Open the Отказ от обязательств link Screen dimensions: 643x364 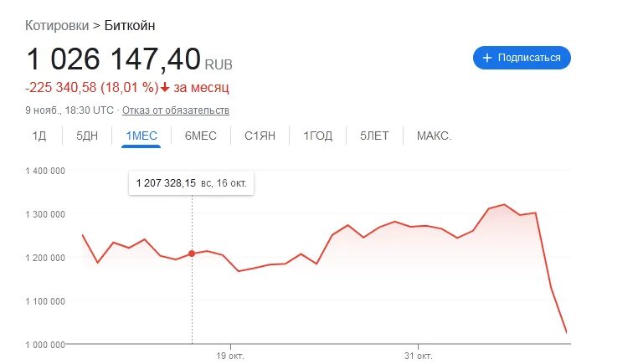(x=176, y=110)
